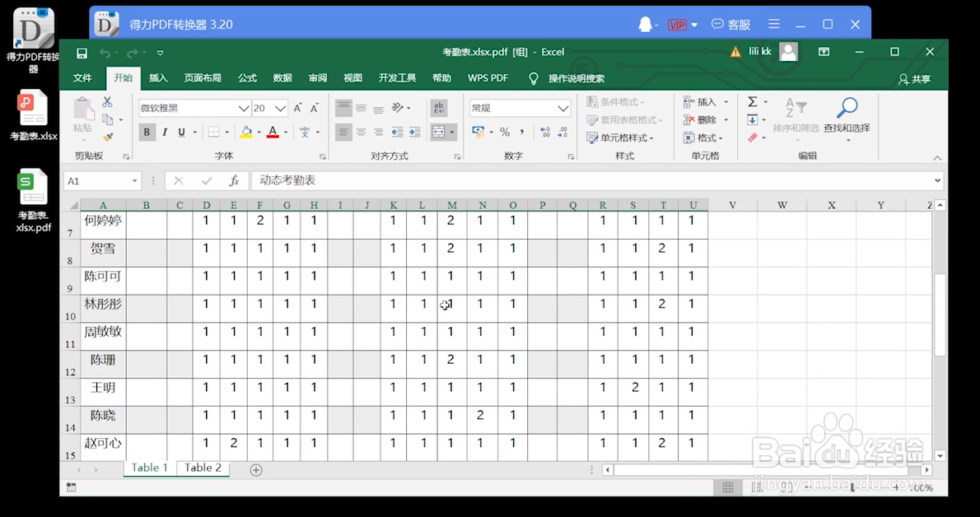Click the 操作说明搜索 search box
The height and width of the screenshot is (517, 980).
(576, 78)
